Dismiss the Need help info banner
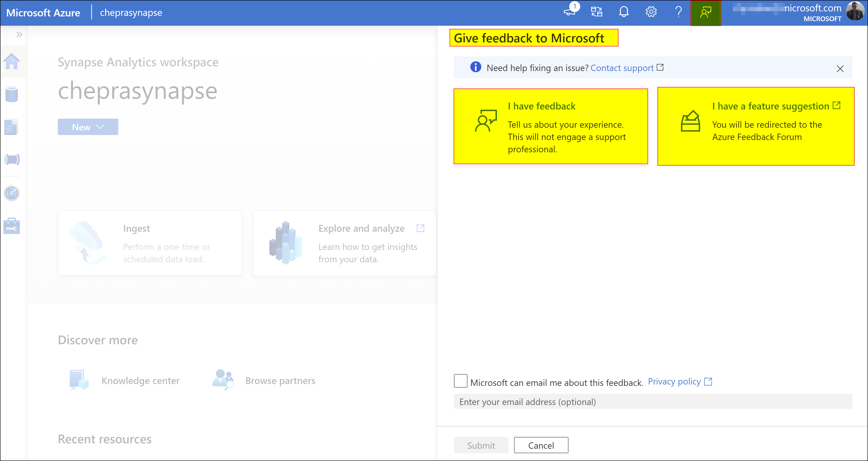 (840, 69)
